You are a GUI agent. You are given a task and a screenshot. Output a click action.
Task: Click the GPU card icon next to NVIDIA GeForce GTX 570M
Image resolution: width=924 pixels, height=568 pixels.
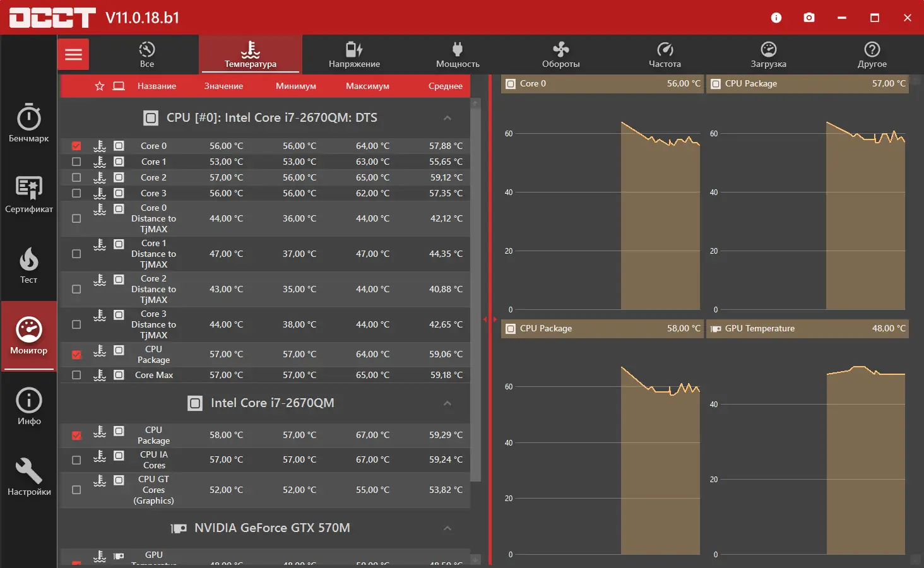179,528
